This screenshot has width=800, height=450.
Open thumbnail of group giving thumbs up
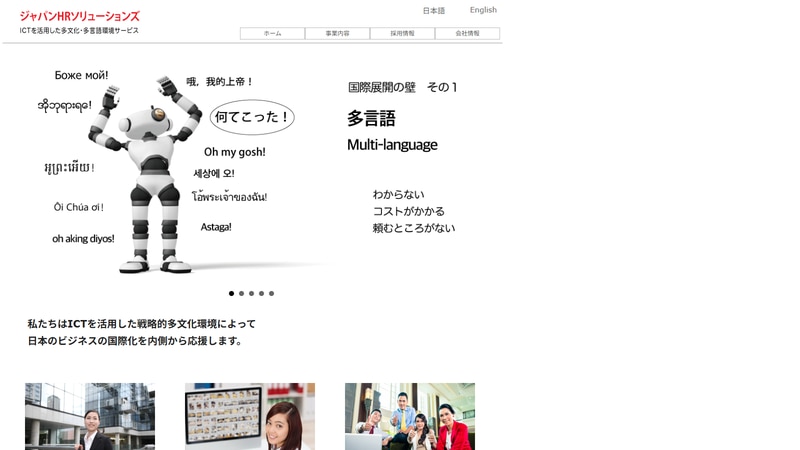click(x=410, y=416)
